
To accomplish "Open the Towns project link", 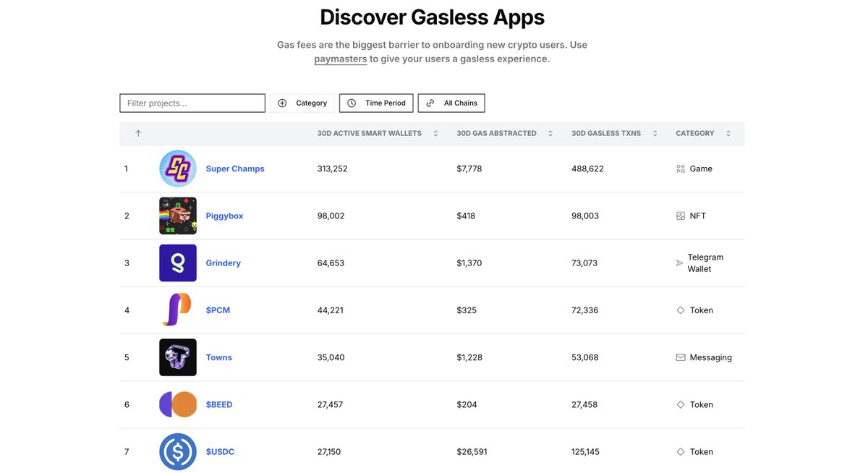I will tap(218, 357).
